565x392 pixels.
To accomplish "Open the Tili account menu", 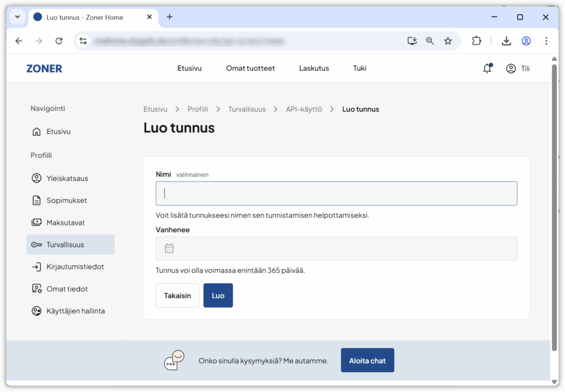I will click(518, 68).
